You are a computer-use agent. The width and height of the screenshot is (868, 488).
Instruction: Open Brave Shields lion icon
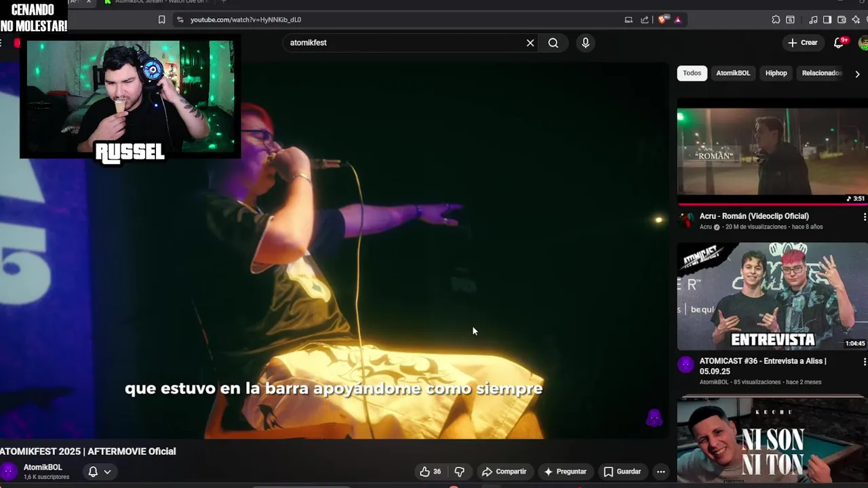click(x=663, y=20)
